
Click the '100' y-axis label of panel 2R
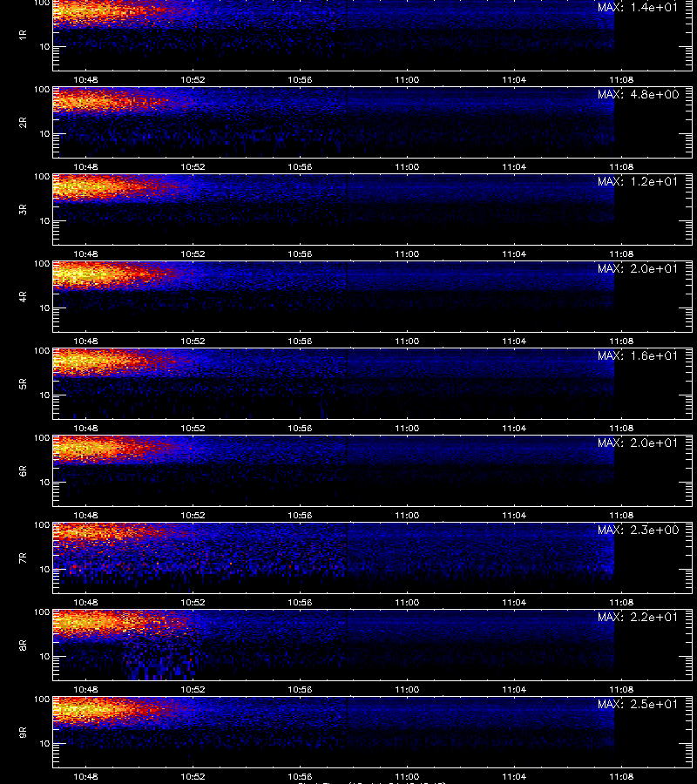42,90
